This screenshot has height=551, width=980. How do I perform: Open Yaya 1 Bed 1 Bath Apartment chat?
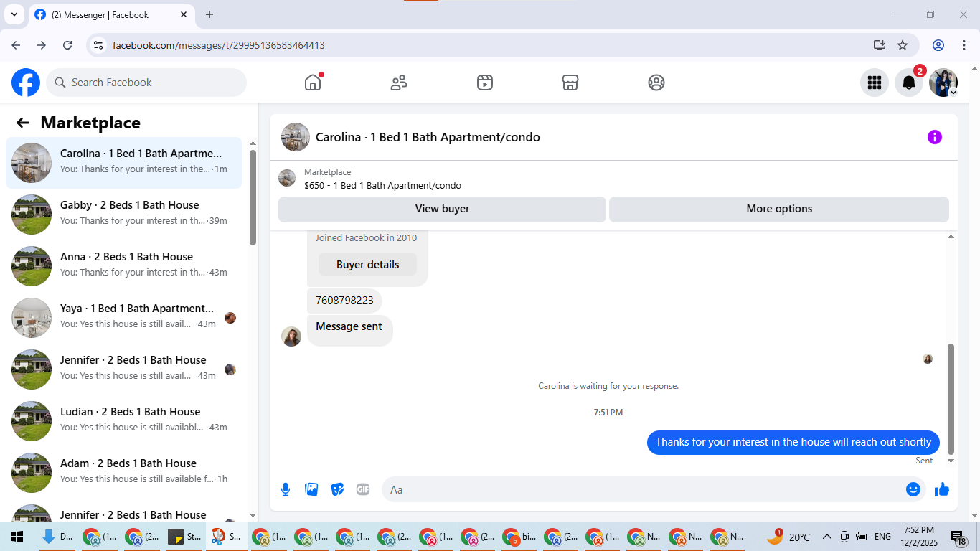(123, 318)
